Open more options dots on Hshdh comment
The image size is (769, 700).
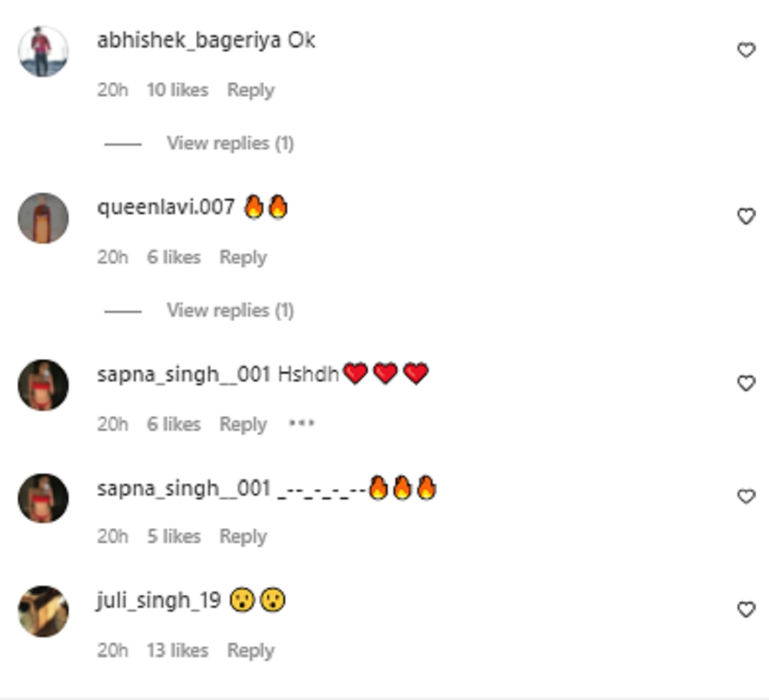(301, 423)
